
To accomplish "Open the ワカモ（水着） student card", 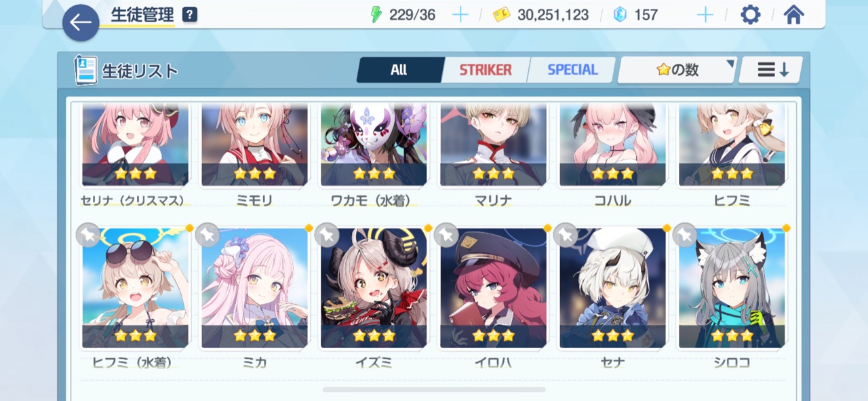I will [374, 145].
